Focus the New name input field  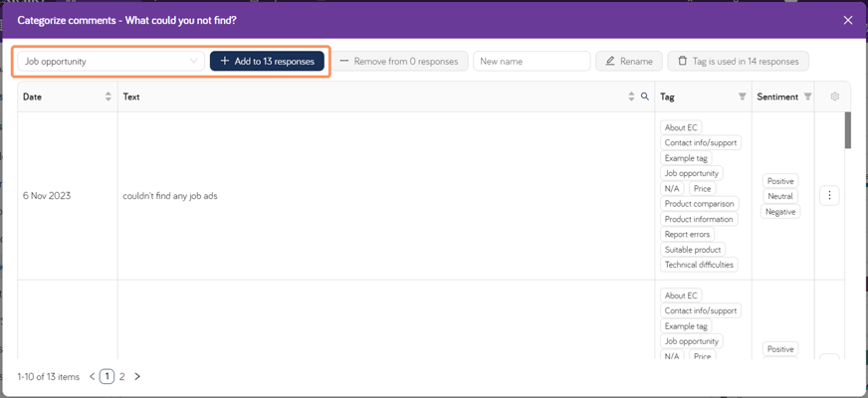point(532,62)
